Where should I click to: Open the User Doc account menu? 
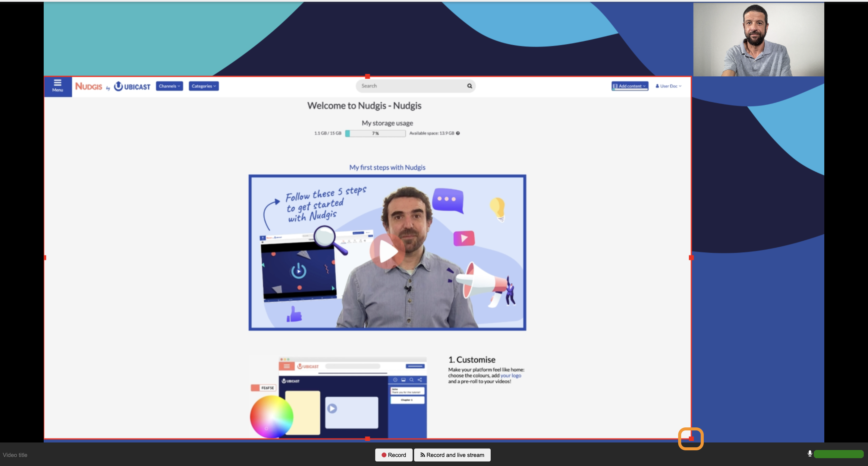point(668,86)
